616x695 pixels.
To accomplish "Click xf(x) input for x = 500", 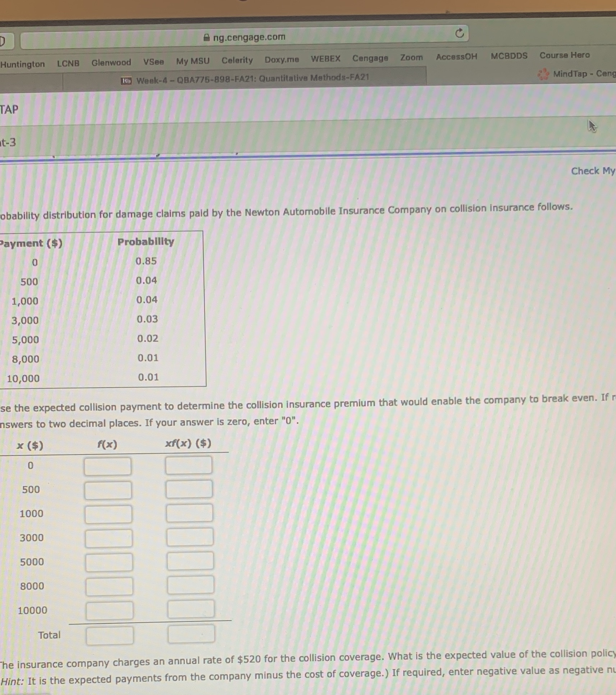I will point(189,489).
